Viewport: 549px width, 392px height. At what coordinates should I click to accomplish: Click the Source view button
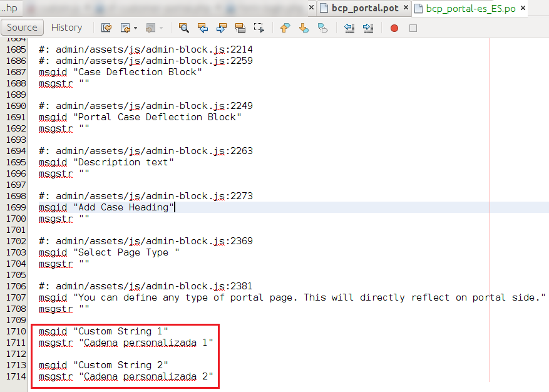22,28
